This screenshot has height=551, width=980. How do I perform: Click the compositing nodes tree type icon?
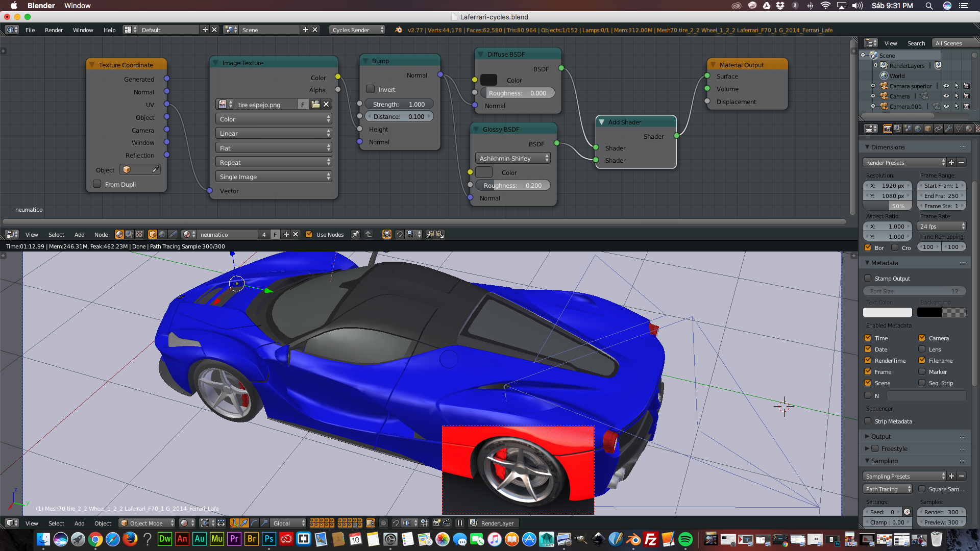click(x=129, y=234)
